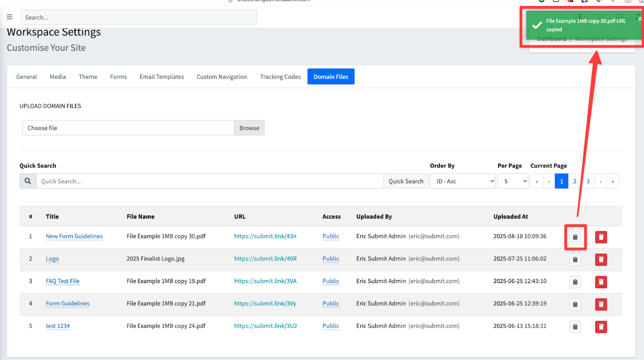Switch to the General tab
Screen dimensions: 644x360
click(27, 77)
